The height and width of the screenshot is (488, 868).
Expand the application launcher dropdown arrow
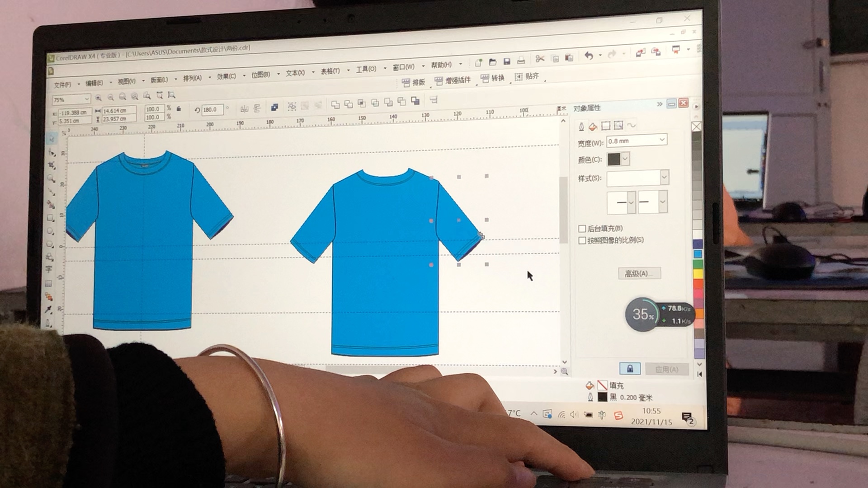[688, 49]
